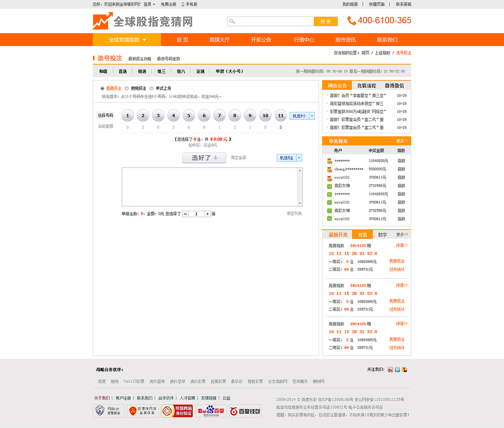Screen dimensions: 504x428
Task: Click the orange 搜索 button
Action: pyautogui.click(x=326, y=21)
